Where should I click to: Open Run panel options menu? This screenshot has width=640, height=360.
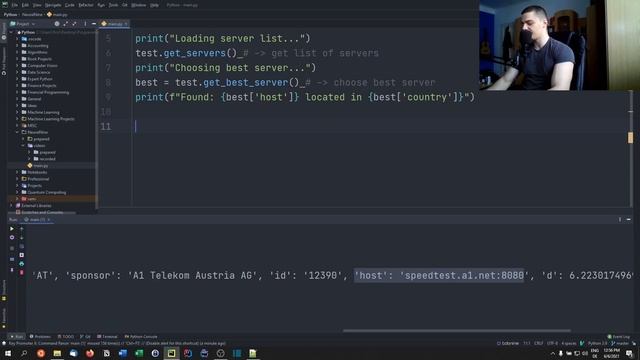pyautogui.click(x=620, y=220)
